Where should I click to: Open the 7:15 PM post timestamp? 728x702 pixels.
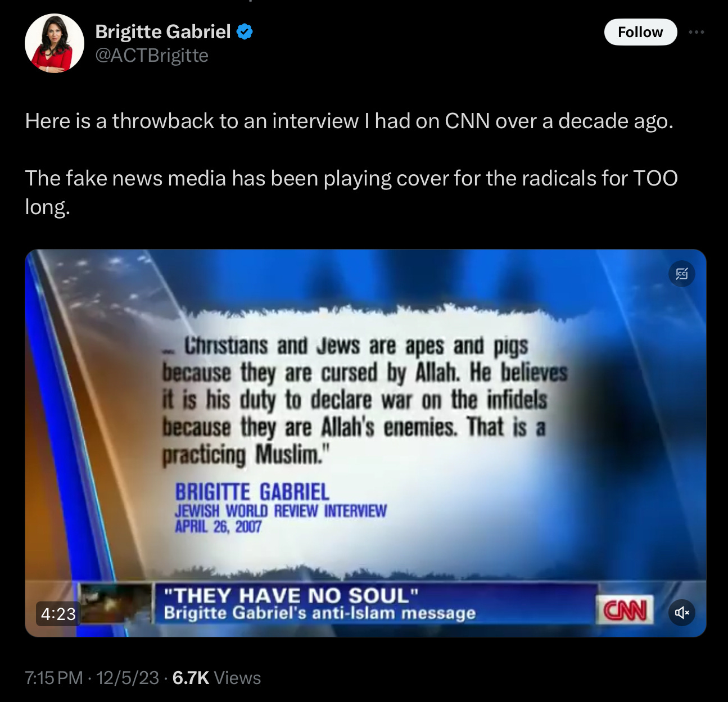pos(54,678)
